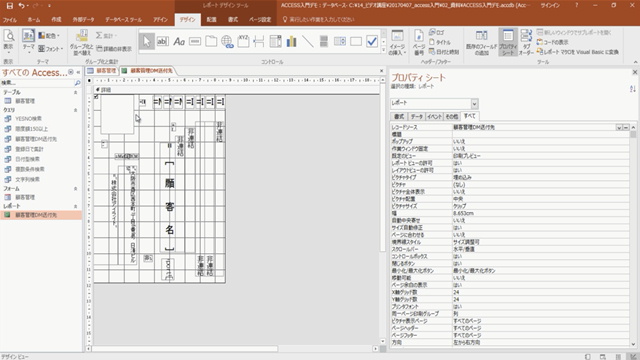
Task: Click the ロゴ (Logo) button
Action: point(437,32)
